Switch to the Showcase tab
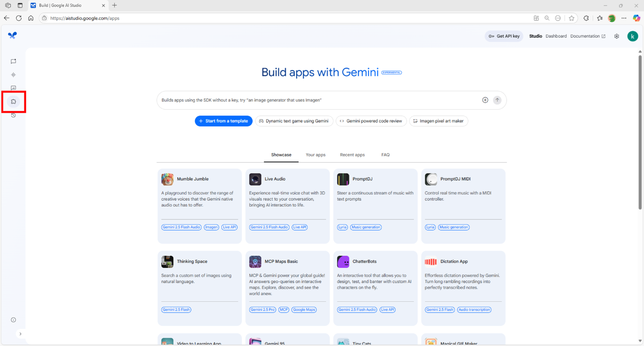Viewport: 644px width, 346px height. click(x=281, y=155)
